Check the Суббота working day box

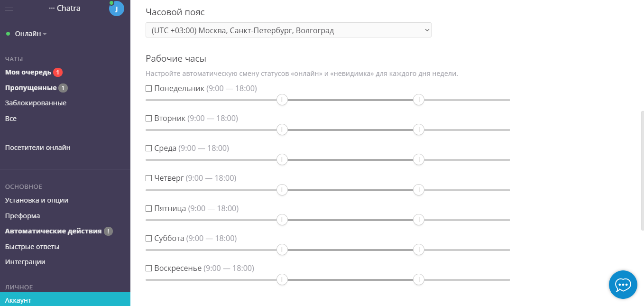[x=148, y=239]
